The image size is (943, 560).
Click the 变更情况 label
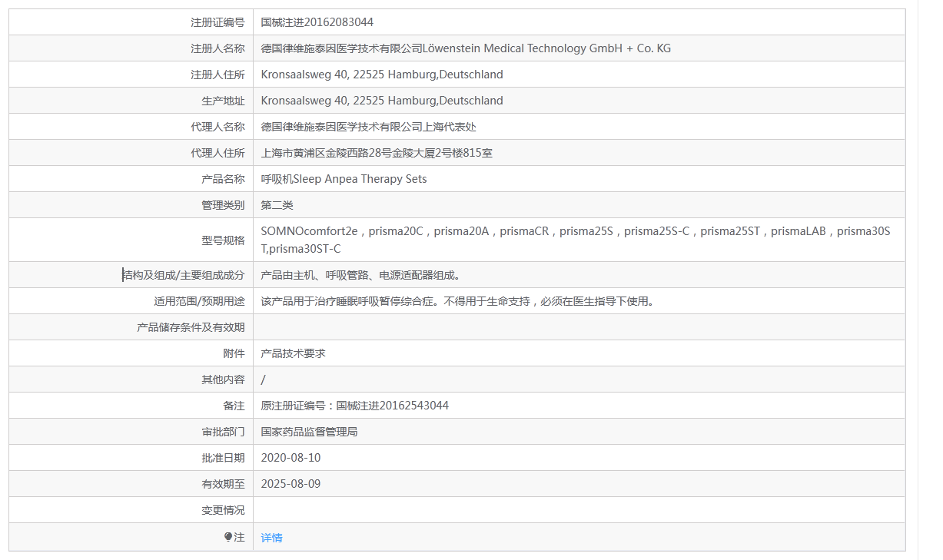(223, 510)
